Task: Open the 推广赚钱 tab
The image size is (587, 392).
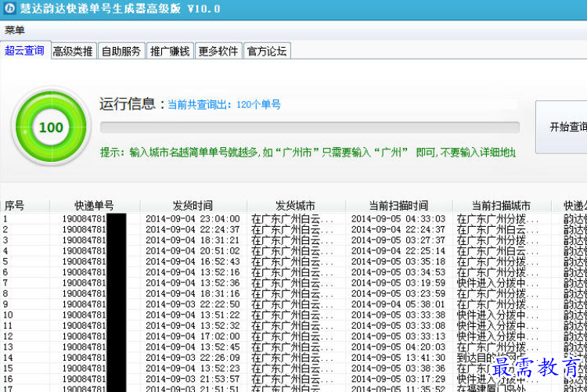Action: (170, 51)
